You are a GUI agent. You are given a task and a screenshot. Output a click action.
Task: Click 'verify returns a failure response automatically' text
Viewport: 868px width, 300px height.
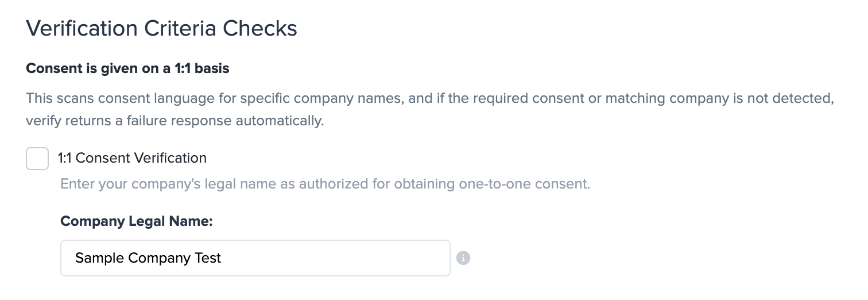pyautogui.click(x=175, y=122)
